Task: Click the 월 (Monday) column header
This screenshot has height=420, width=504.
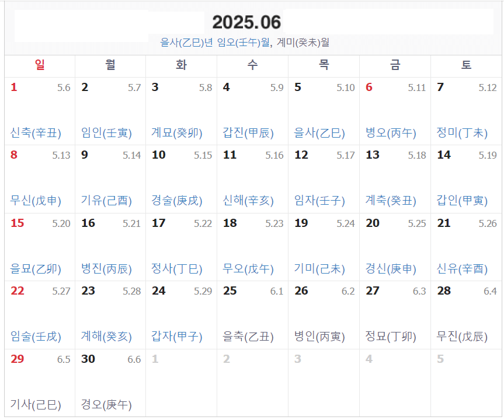Action: (x=110, y=65)
